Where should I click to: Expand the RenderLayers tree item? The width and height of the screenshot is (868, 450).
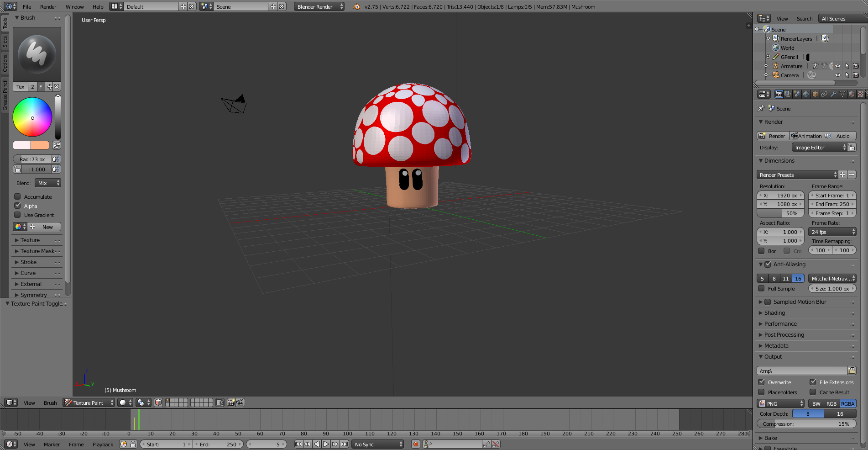click(x=768, y=38)
